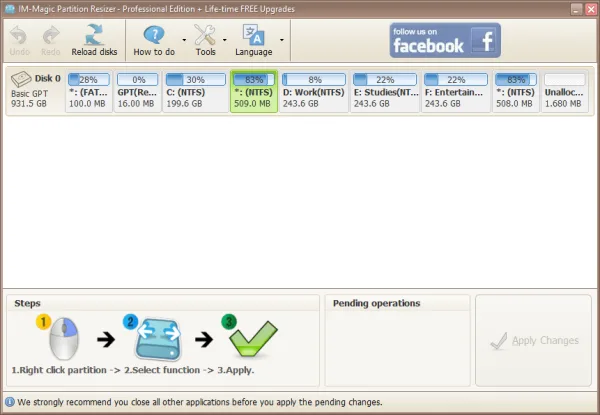Close the Partition Resizer window
The height and width of the screenshot is (415, 600).
coord(591,9)
